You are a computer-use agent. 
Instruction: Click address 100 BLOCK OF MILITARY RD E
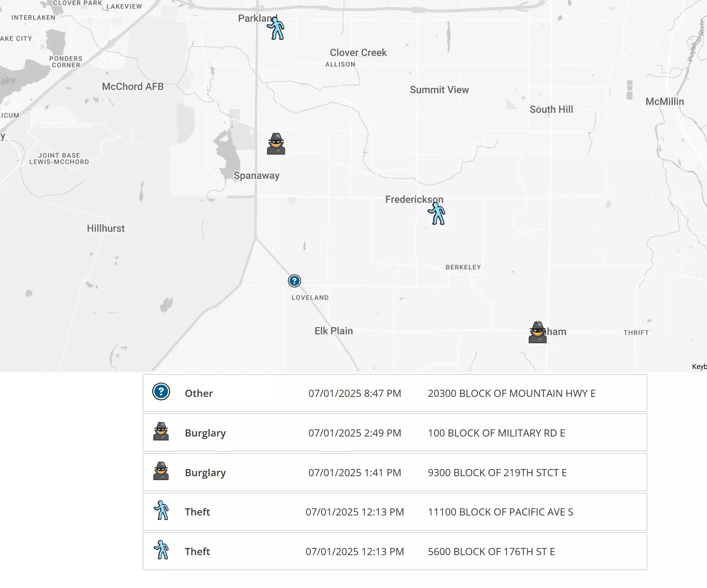click(x=496, y=433)
